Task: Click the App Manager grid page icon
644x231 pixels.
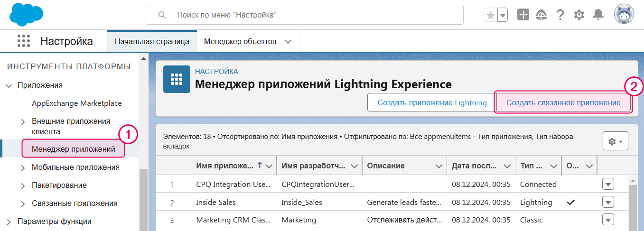Action: pos(177,79)
